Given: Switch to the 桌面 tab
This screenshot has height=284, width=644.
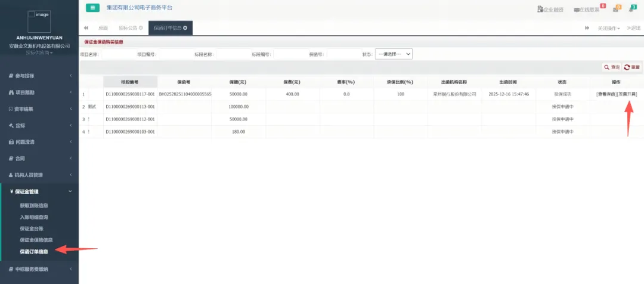Looking at the screenshot, I should click(x=103, y=28).
